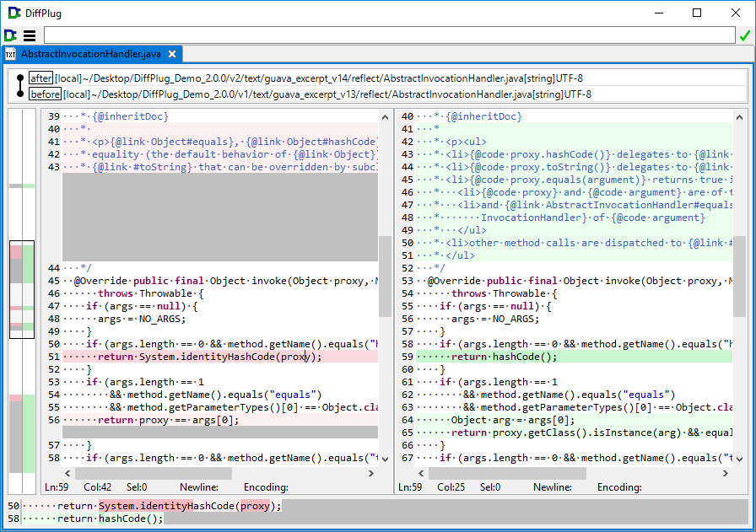Click left pane horizontal scroll left arrow

(x=67, y=473)
